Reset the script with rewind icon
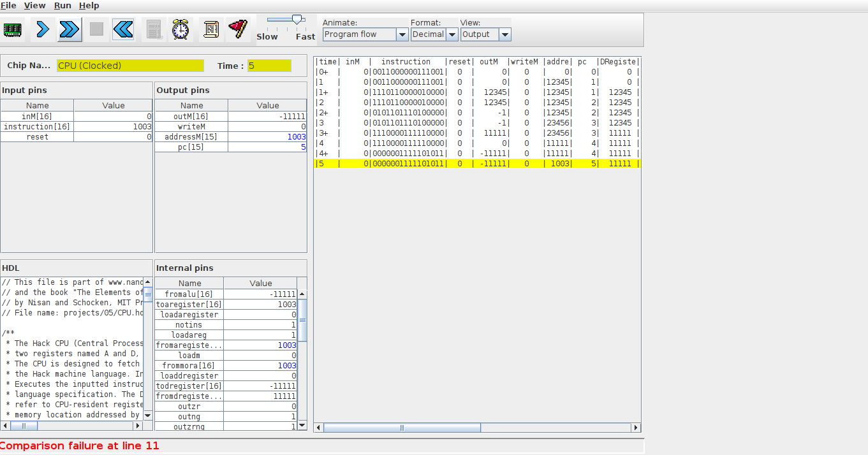The image size is (868, 455). click(123, 29)
